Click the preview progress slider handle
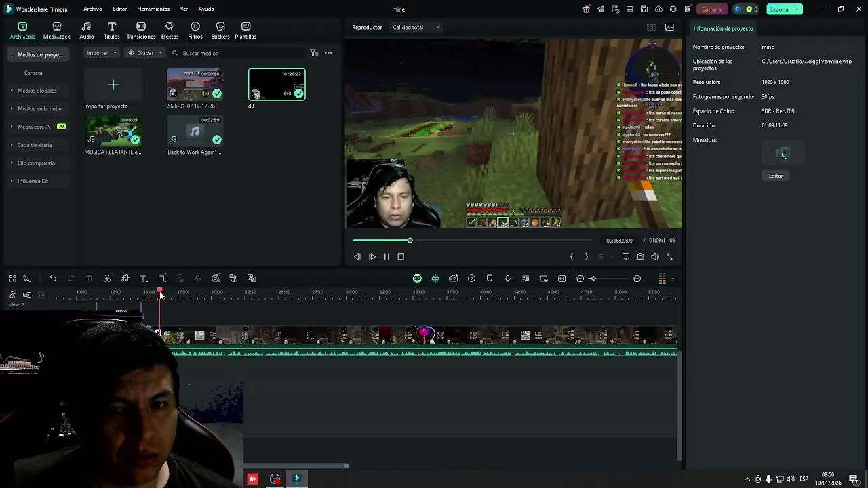 (x=410, y=241)
